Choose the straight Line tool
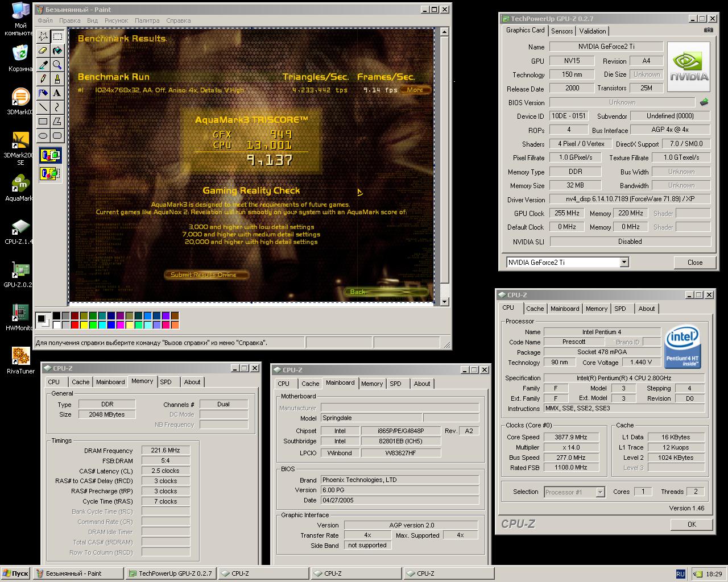728x582 pixels. point(43,107)
